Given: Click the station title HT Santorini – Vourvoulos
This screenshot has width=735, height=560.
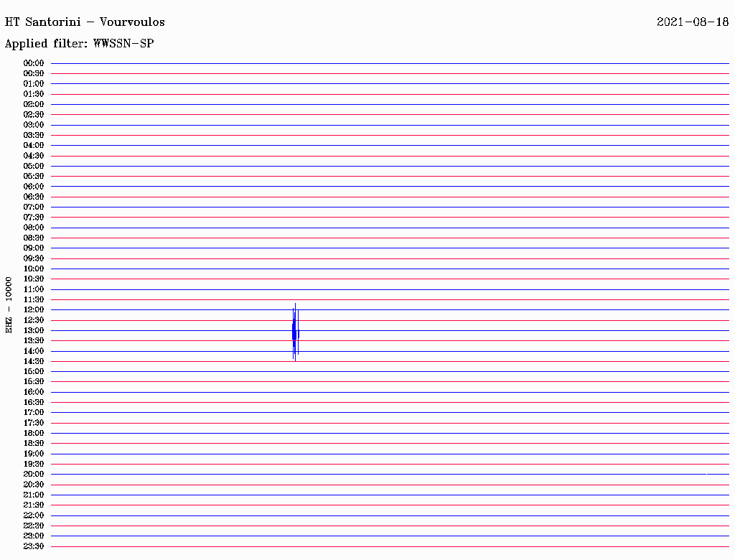Looking at the screenshot, I should (x=85, y=22).
